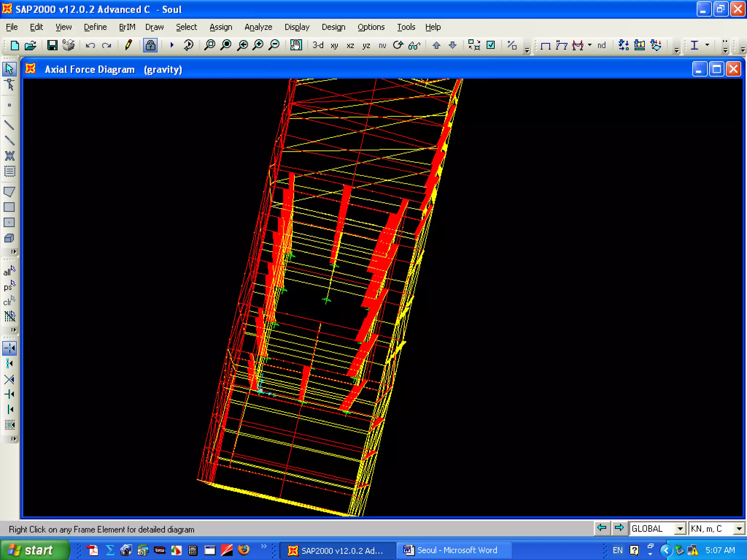Click the Perspective glasses toggle icon
Viewport: 747px width, 560px height.
[414, 45]
